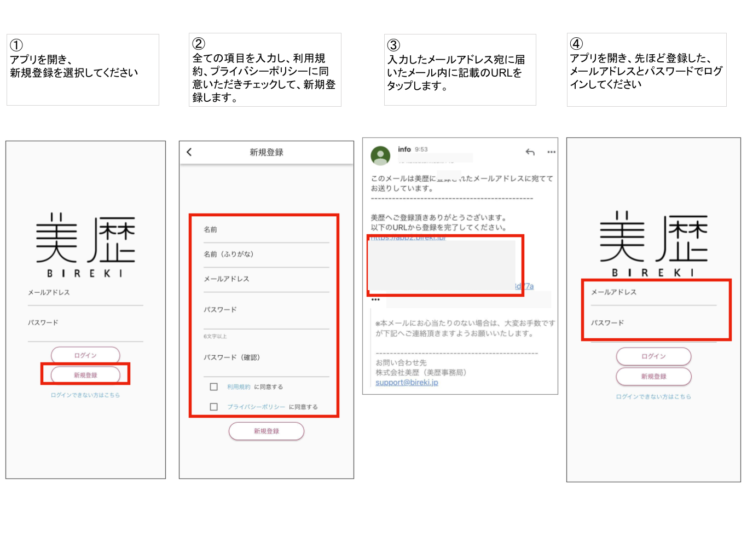Open the 利用規約 link in registration form
Screen dimensions: 747x560
click(239, 387)
